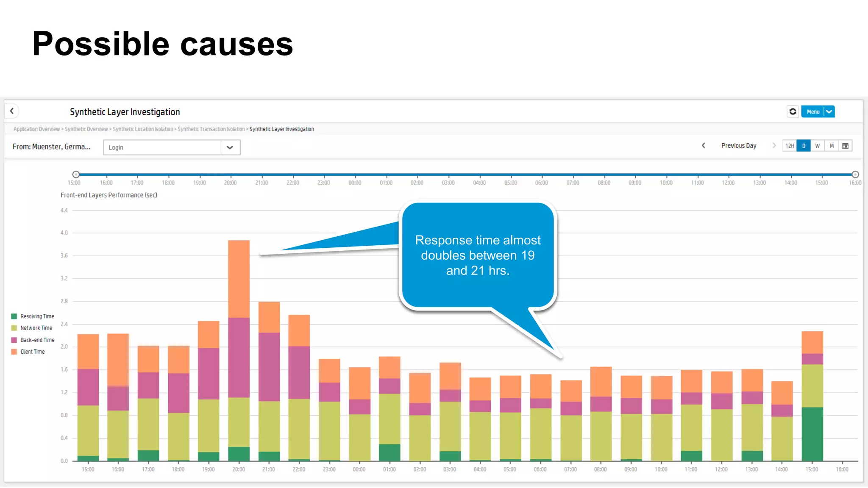Expand the Menu dropdown arrow
The image size is (868, 488).
829,111
